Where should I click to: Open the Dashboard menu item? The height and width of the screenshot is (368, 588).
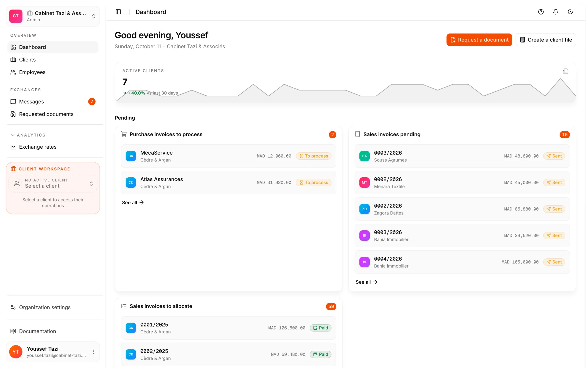point(53,47)
